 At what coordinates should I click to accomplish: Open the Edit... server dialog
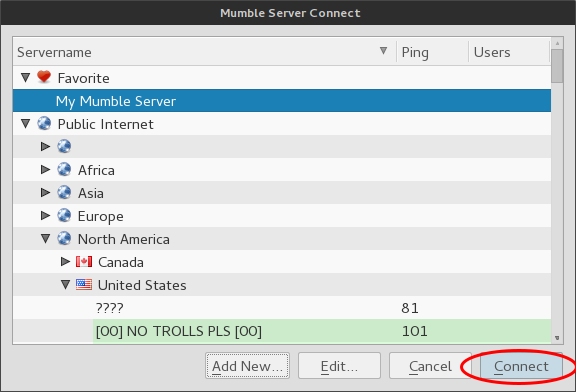click(339, 366)
